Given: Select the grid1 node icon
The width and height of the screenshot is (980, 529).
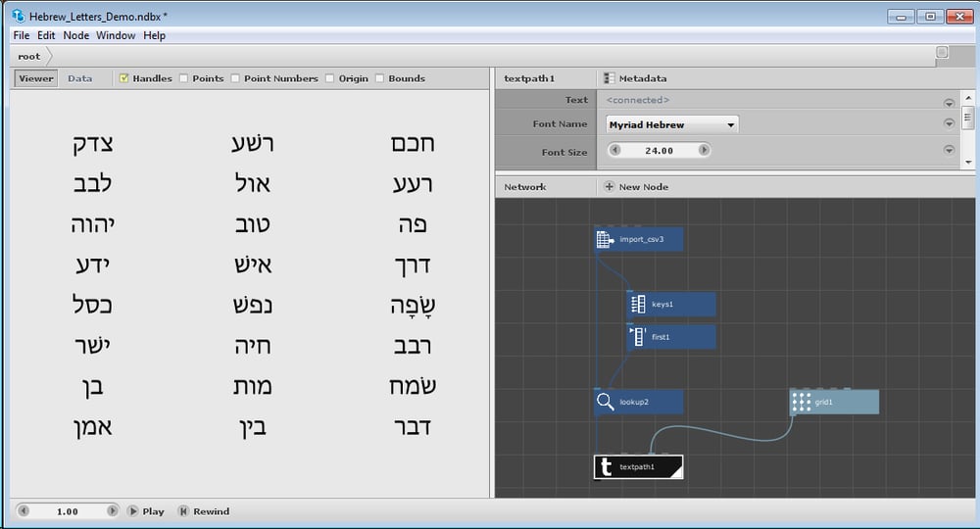Looking at the screenshot, I should [801, 402].
